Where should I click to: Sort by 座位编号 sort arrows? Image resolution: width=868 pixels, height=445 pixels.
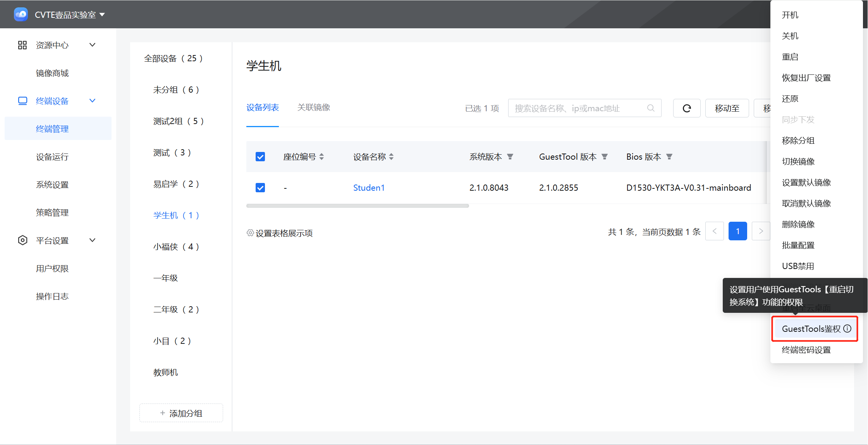tap(321, 157)
